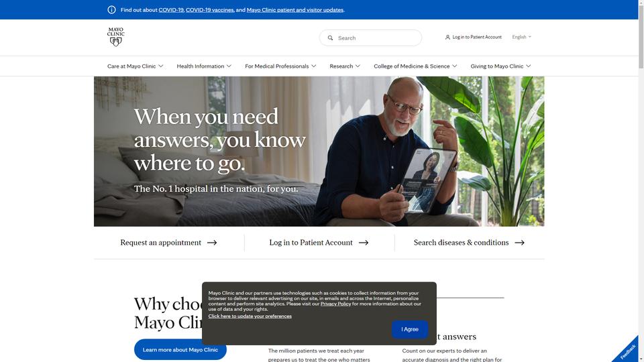The width and height of the screenshot is (644, 362).
Task: Click the Mayo Clinic shield logo
Action: tap(116, 37)
